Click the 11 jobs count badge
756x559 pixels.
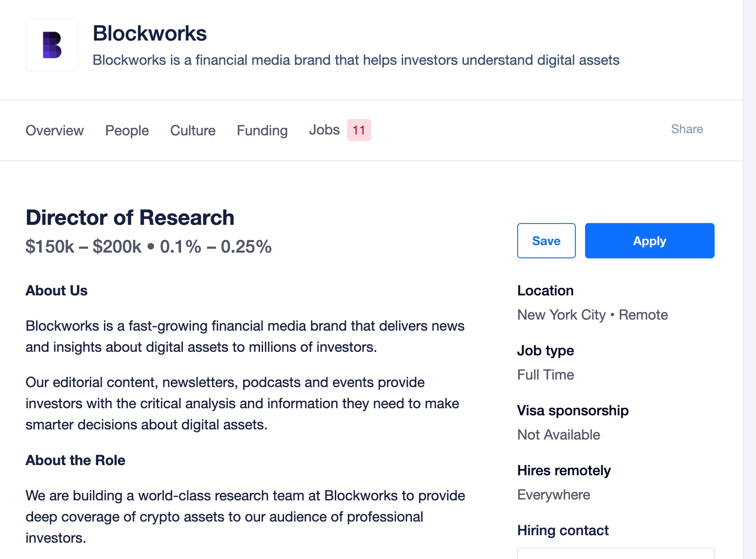(359, 130)
